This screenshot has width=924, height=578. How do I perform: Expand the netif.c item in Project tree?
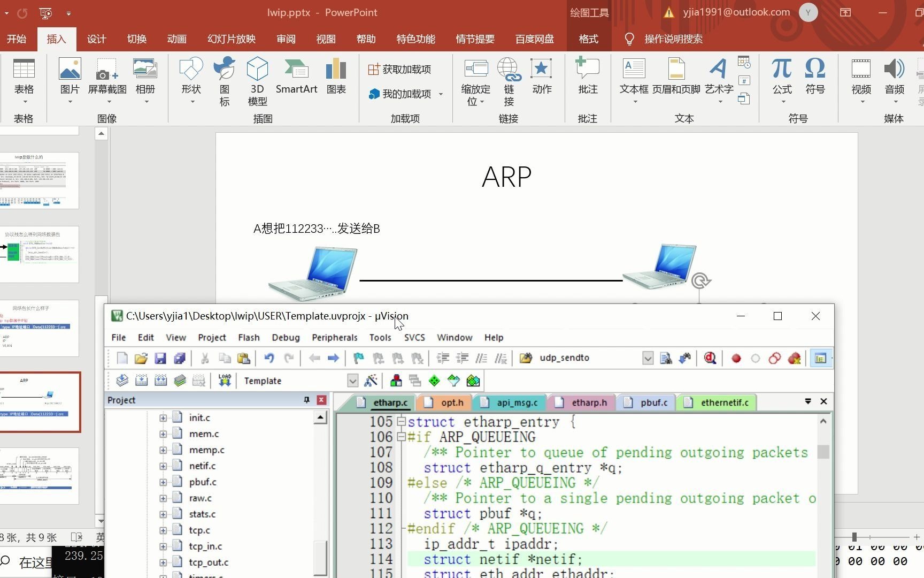coord(163,466)
